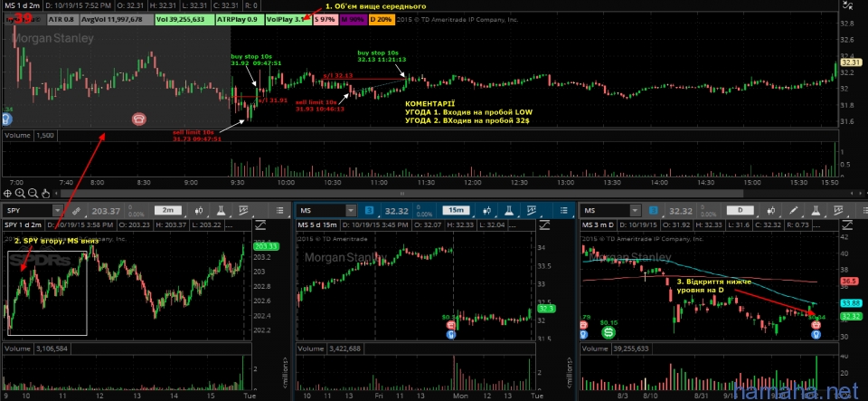Click Volume 3,106,584 label in SPY chart
This screenshot has width=868, height=401.
[x=36, y=348]
